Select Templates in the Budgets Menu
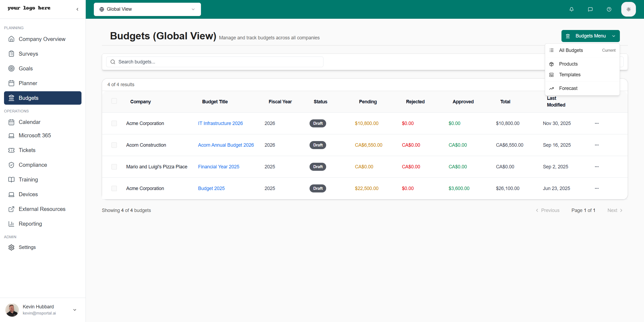644x322 pixels. click(x=569, y=75)
